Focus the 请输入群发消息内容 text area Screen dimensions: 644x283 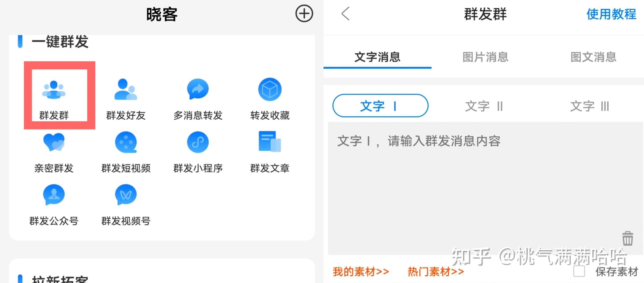(486, 189)
